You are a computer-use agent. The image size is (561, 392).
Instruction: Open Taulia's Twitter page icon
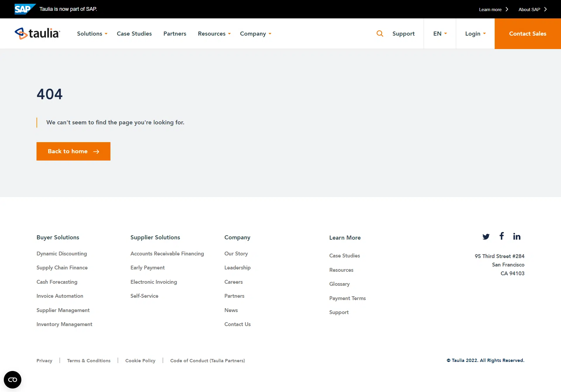click(x=486, y=236)
